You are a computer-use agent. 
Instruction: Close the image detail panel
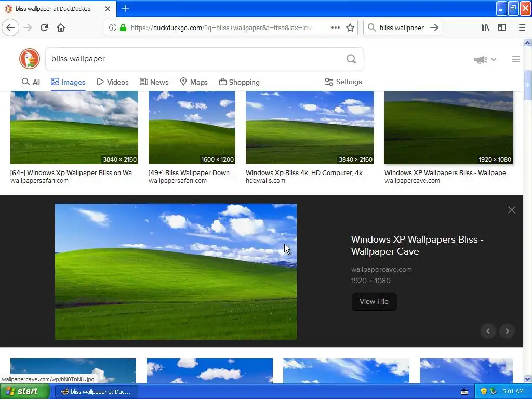[512, 210]
